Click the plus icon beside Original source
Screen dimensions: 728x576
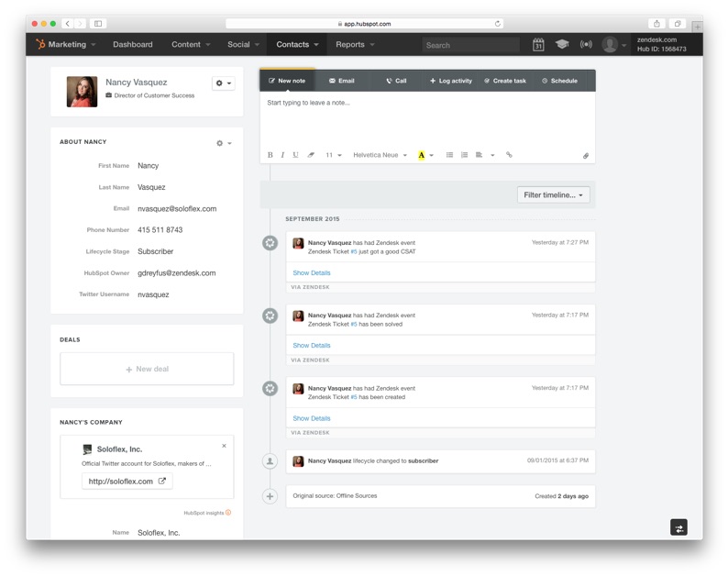270,496
